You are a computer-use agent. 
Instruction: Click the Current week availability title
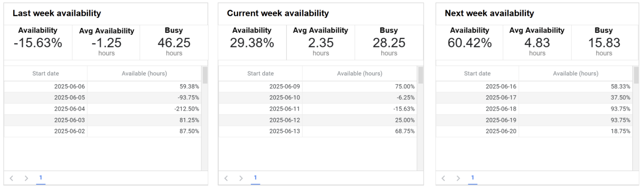pyautogui.click(x=278, y=13)
